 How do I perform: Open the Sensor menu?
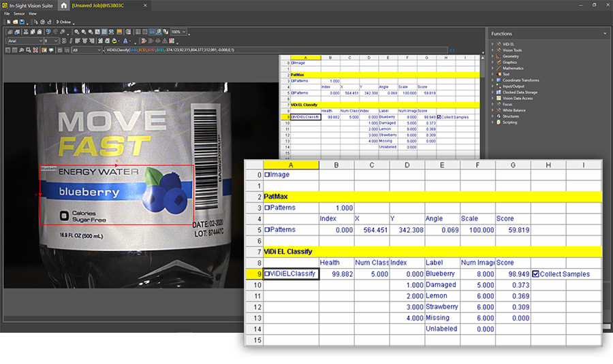19,14
